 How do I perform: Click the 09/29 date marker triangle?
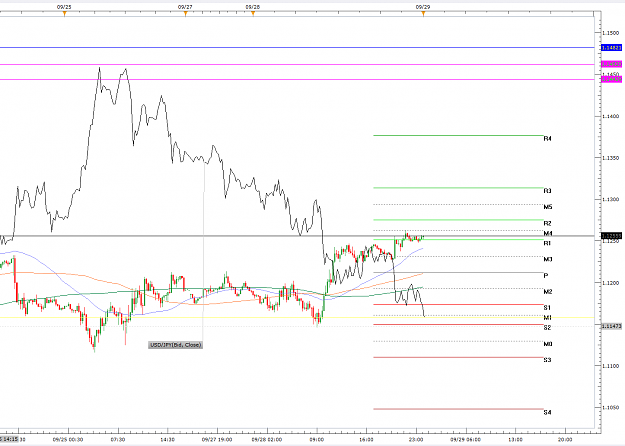[x=423, y=14]
